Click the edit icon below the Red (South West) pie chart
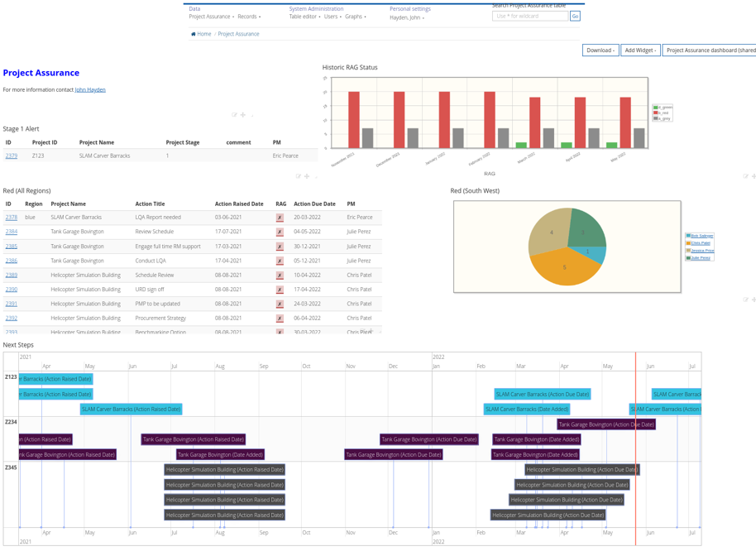This screenshot has width=756, height=556. point(745,300)
